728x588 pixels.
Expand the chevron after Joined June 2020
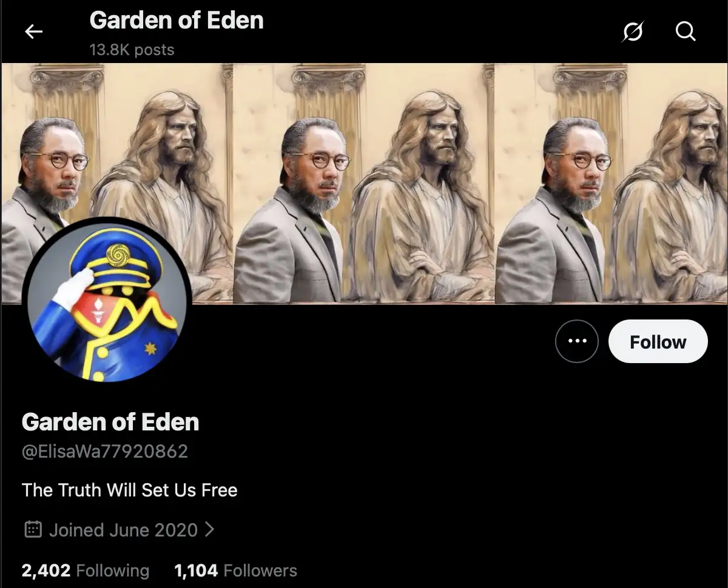click(210, 530)
